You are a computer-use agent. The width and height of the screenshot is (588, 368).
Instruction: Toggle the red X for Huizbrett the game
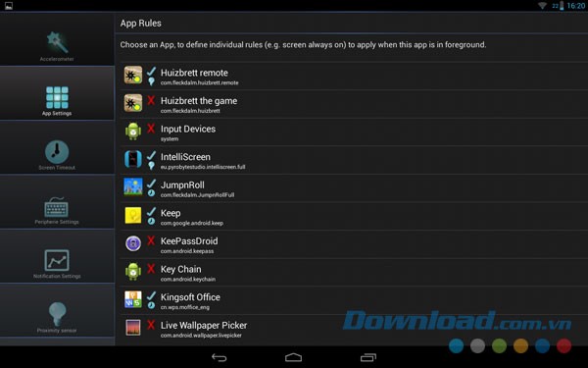click(x=151, y=100)
